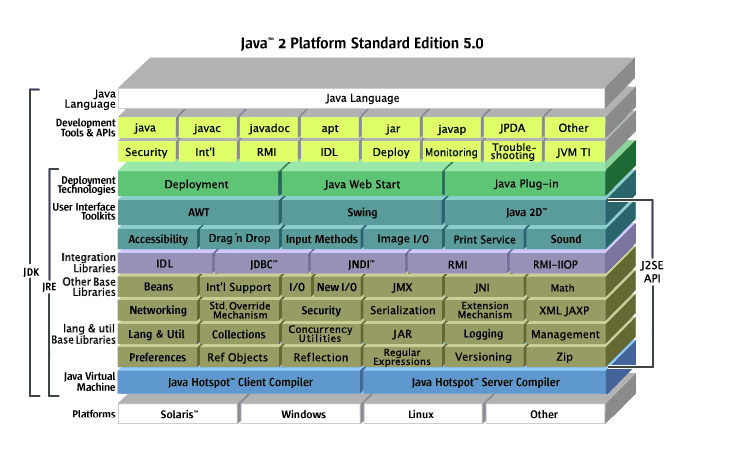Click the Accessibility block
The width and height of the screenshot is (739, 457).
coord(158,239)
